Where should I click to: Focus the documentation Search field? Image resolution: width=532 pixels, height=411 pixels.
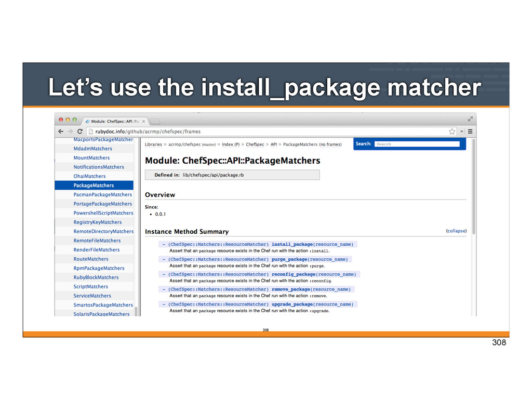coord(417,144)
